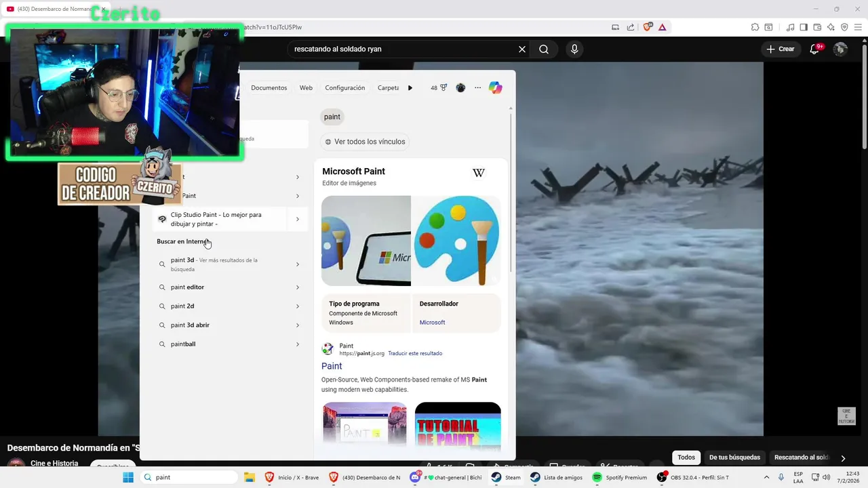The width and height of the screenshot is (868, 488).
Task: Expand paint editor suggestion arrow
Action: pos(297,287)
